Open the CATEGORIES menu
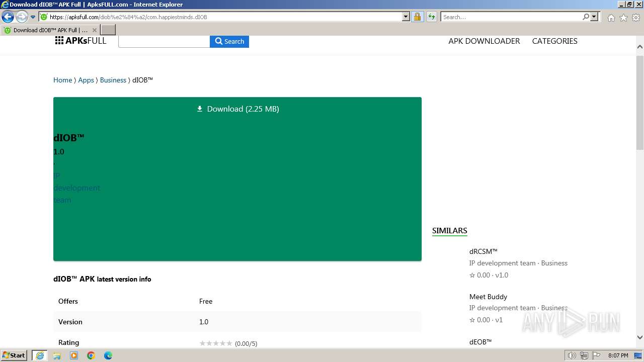The width and height of the screenshot is (644, 362). tap(554, 41)
